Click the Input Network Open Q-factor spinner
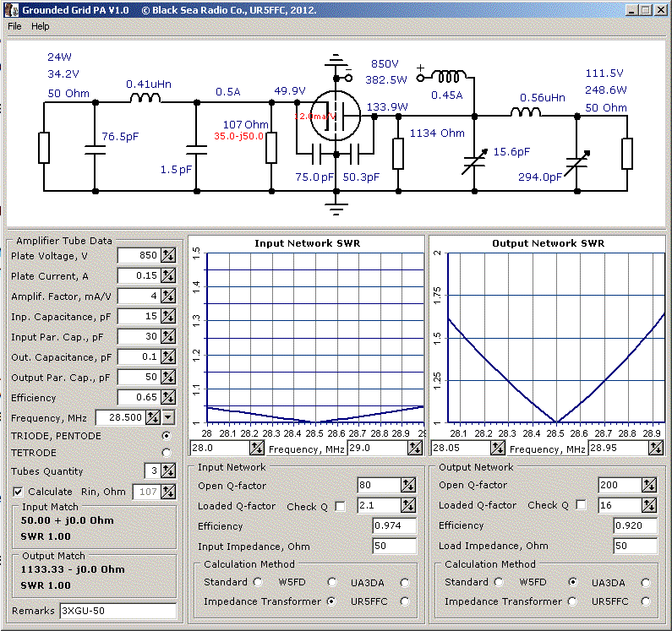The width and height of the screenshot is (672, 631). pos(408,485)
